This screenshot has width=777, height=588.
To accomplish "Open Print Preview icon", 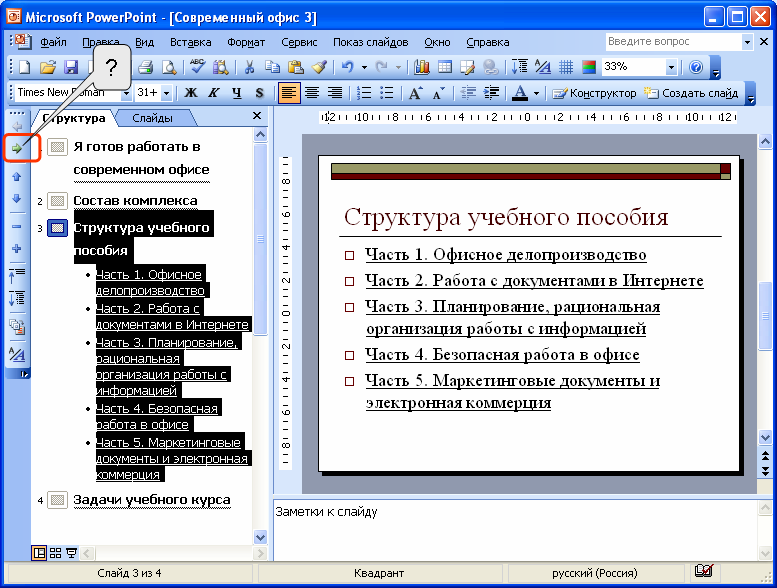I will (x=169, y=67).
